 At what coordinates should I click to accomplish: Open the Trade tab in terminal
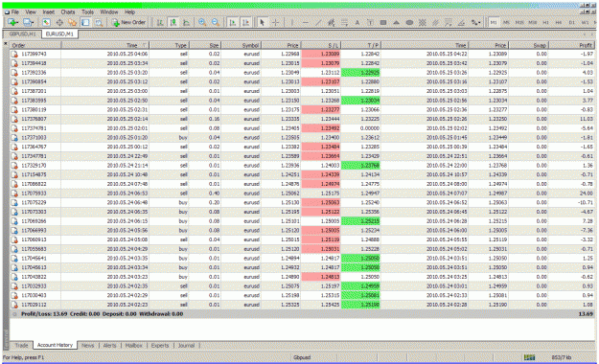point(21,345)
